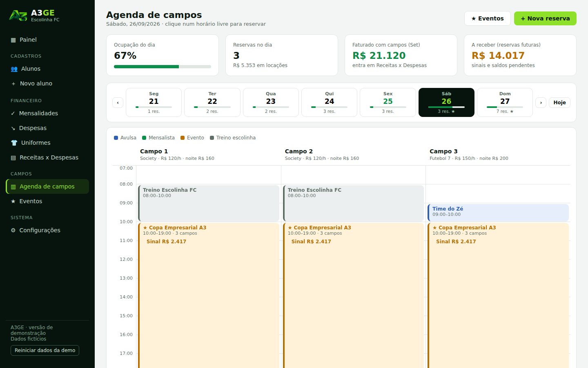
Task: Click the Mensalidades checkmark icon
Action: pyautogui.click(x=13, y=113)
